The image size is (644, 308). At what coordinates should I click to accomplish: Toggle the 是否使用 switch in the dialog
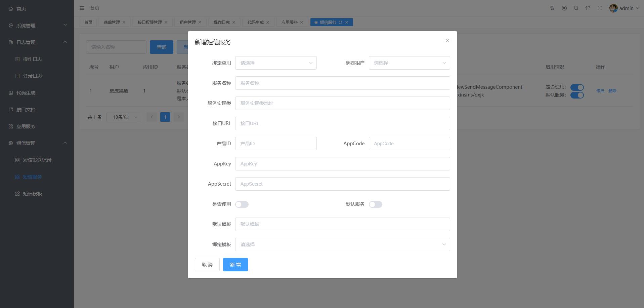(242, 204)
